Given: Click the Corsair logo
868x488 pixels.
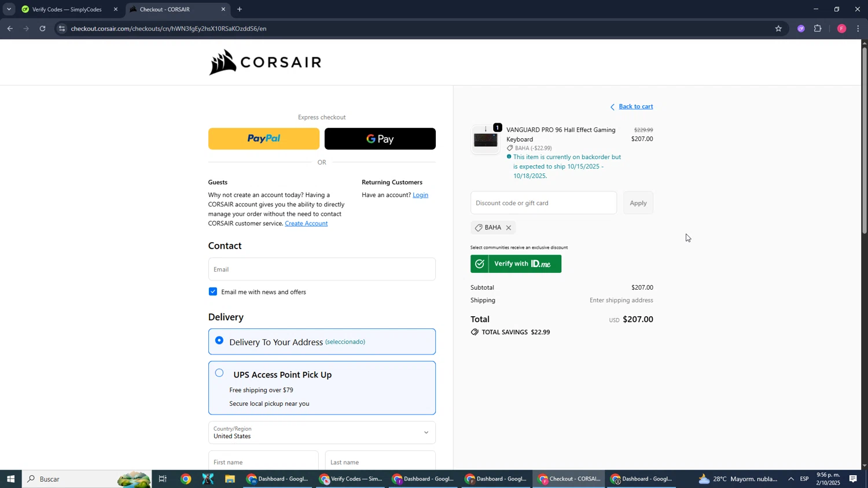Looking at the screenshot, I should [265, 62].
